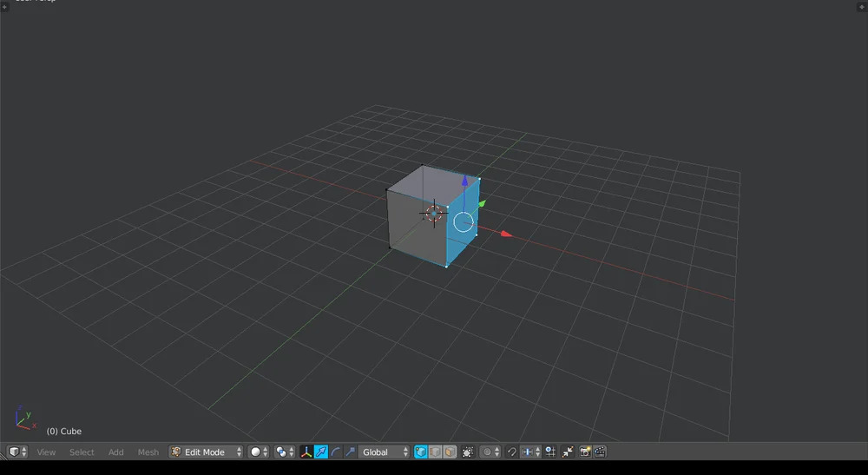Image resolution: width=868 pixels, height=475 pixels.
Task: Toggle limit selection to visible
Action: [468, 452]
